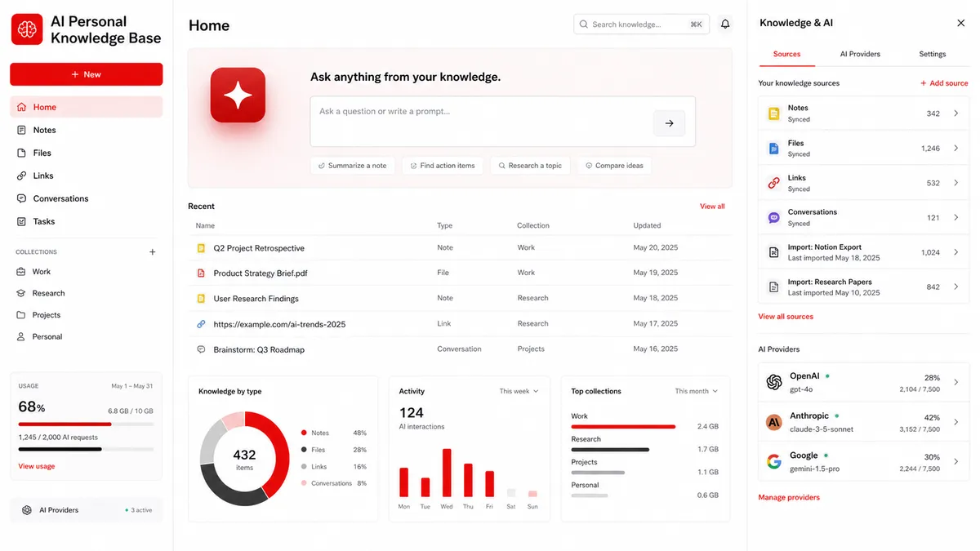Click the Wednesday activity bar

click(x=447, y=473)
